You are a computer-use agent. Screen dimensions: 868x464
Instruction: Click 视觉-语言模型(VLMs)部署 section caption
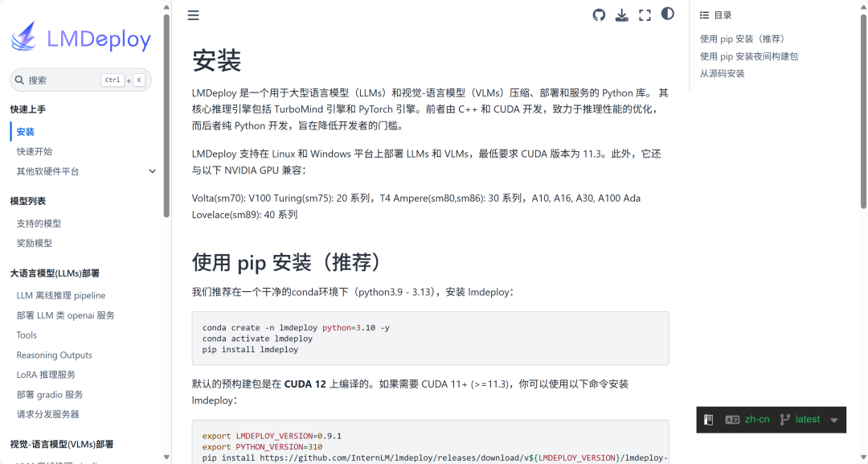(x=61, y=444)
